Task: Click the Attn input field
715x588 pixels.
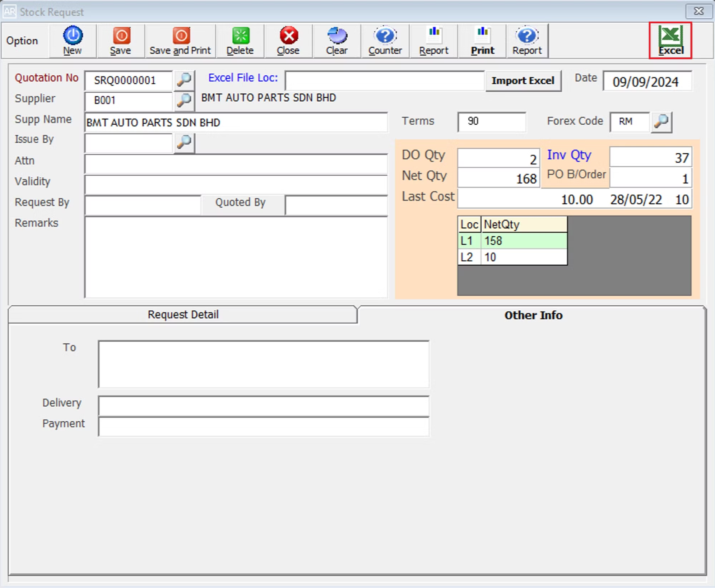Action: click(236, 164)
